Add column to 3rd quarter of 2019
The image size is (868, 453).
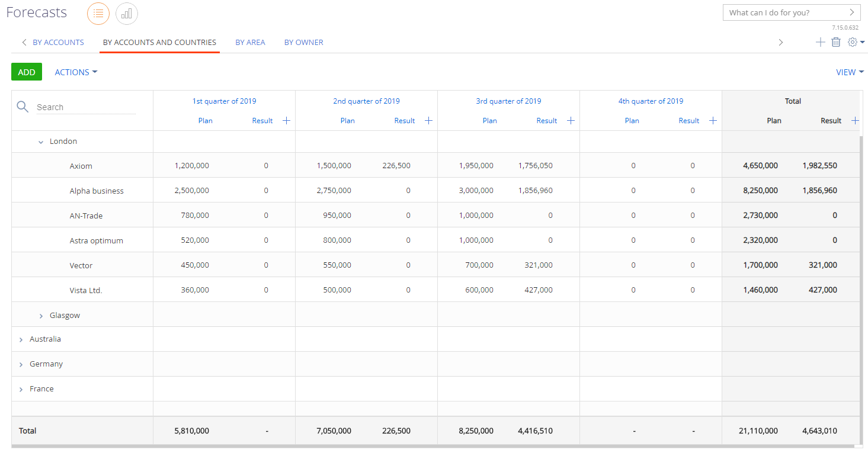click(x=571, y=120)
